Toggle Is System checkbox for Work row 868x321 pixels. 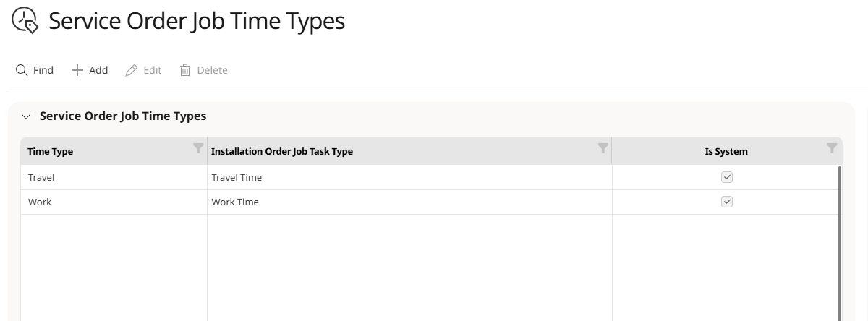(727, 202)
